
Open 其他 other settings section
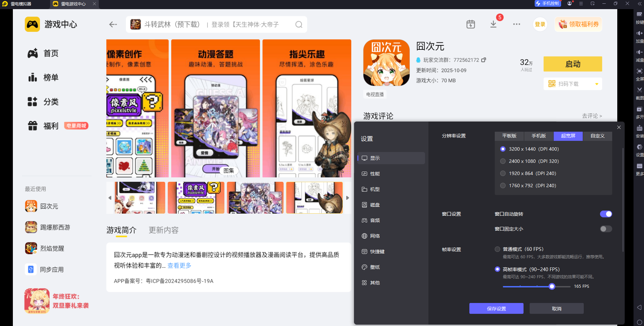391,283
